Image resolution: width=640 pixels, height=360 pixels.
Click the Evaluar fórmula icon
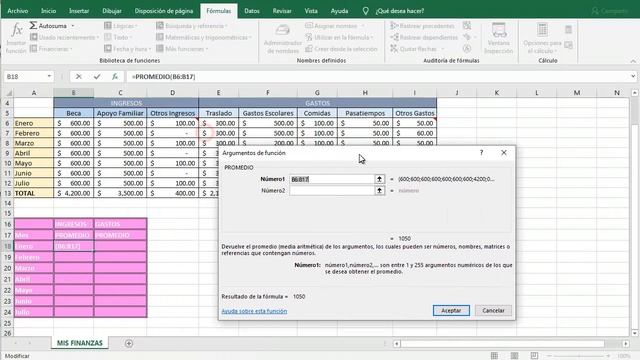point(467,49)
